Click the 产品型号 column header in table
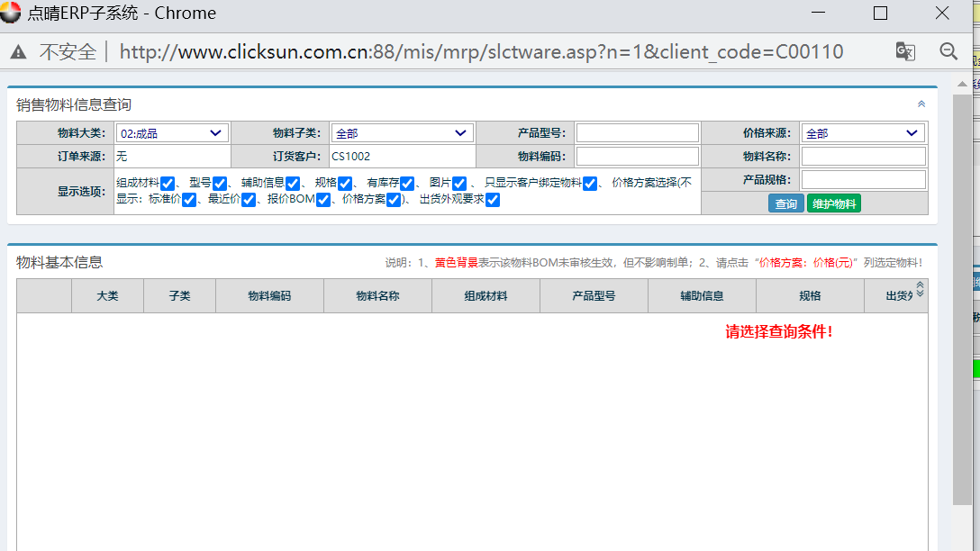The image size is (980, 551). [594, 295]
